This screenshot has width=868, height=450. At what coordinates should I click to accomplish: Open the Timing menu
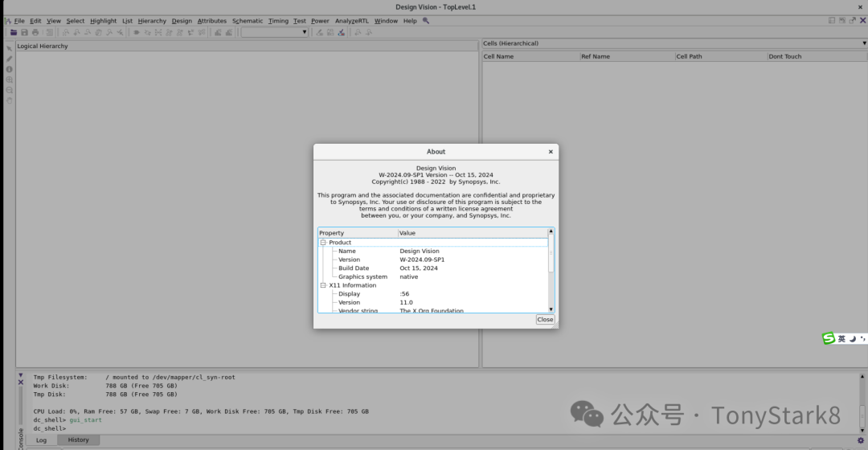(x=278, y=20)
